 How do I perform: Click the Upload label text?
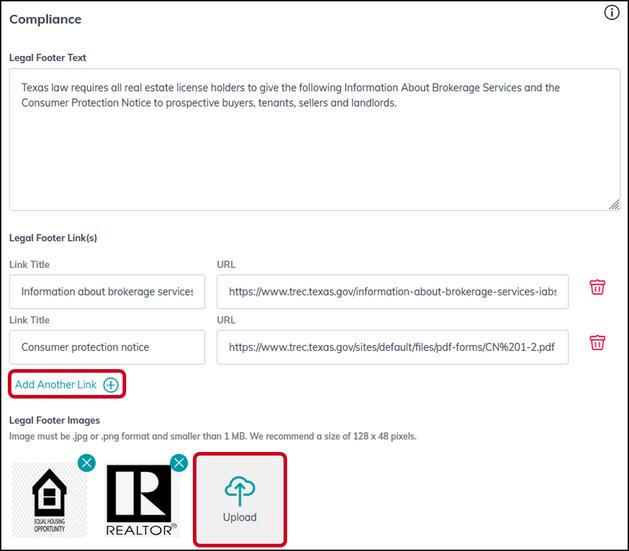click(240, 517)
